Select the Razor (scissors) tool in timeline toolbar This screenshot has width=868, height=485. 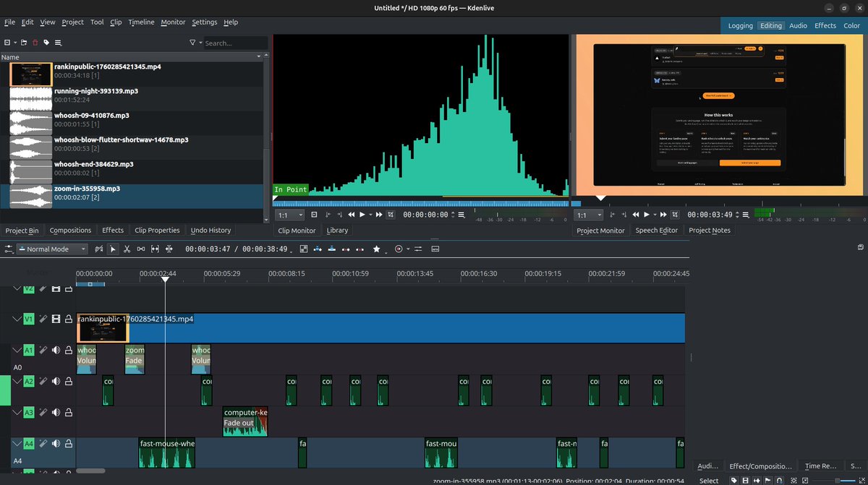[127, 249]
